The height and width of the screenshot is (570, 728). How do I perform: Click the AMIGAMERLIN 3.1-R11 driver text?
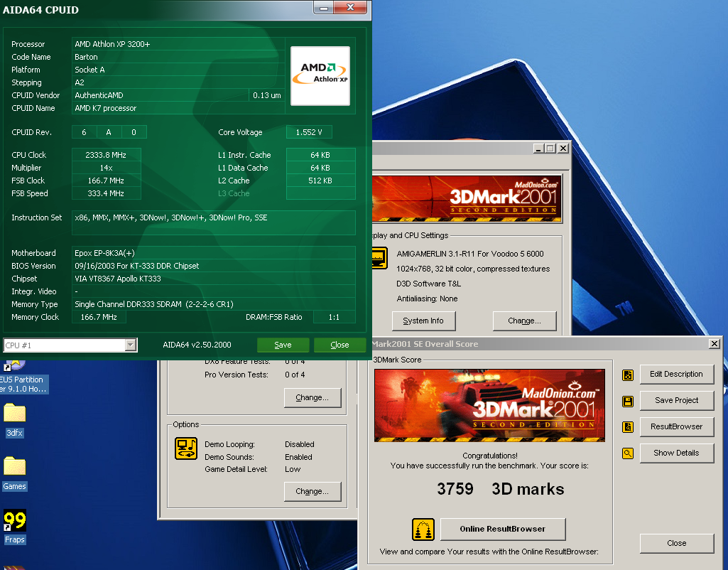[x=470, y=254]
